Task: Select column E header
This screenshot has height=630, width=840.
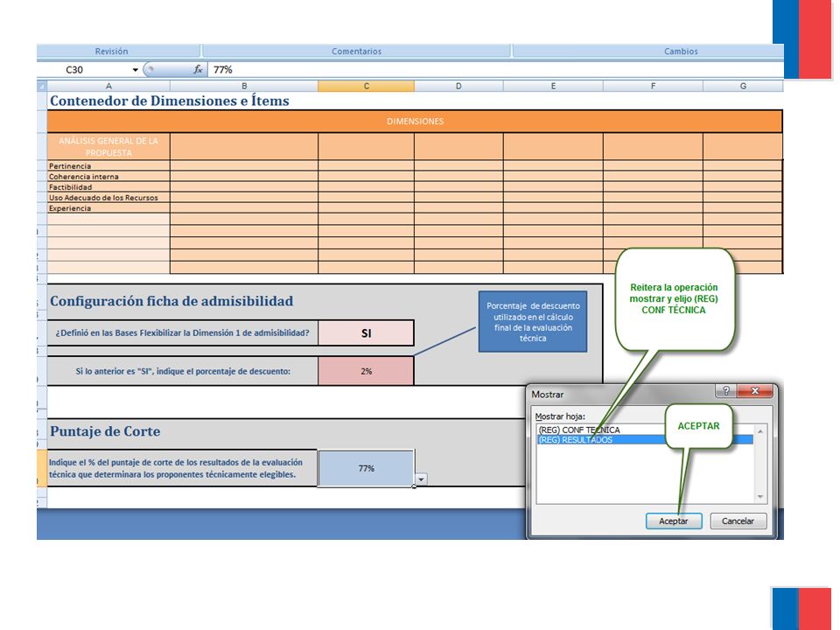Action: 553,86
